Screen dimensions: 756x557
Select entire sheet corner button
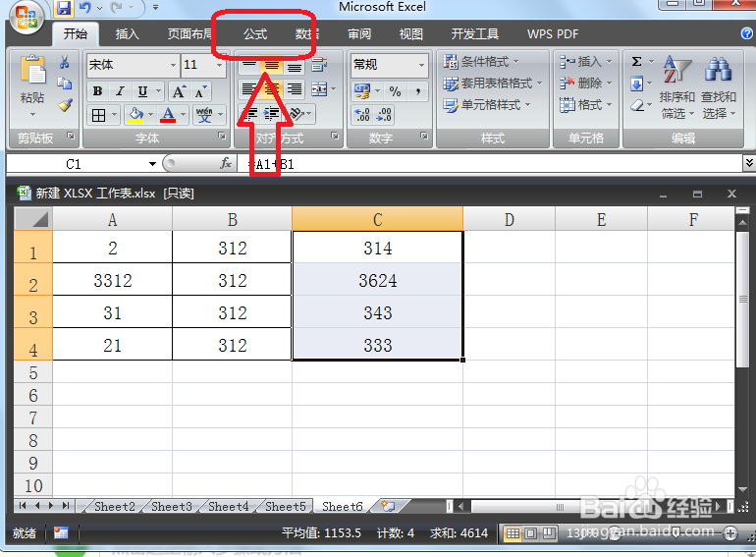pyautogui.click(x=32, y=219)
